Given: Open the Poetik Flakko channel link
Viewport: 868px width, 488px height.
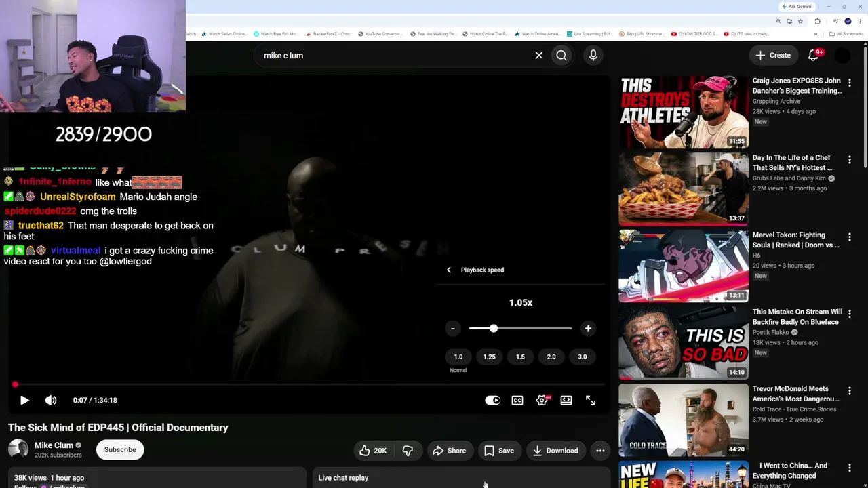Looking at the screenshot, I should click(772, 333).
